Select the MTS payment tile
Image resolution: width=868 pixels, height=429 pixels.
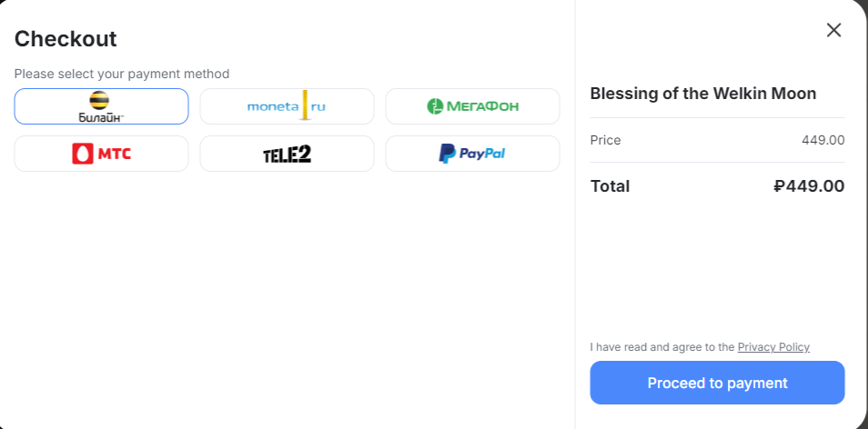[x=101, y=154]
